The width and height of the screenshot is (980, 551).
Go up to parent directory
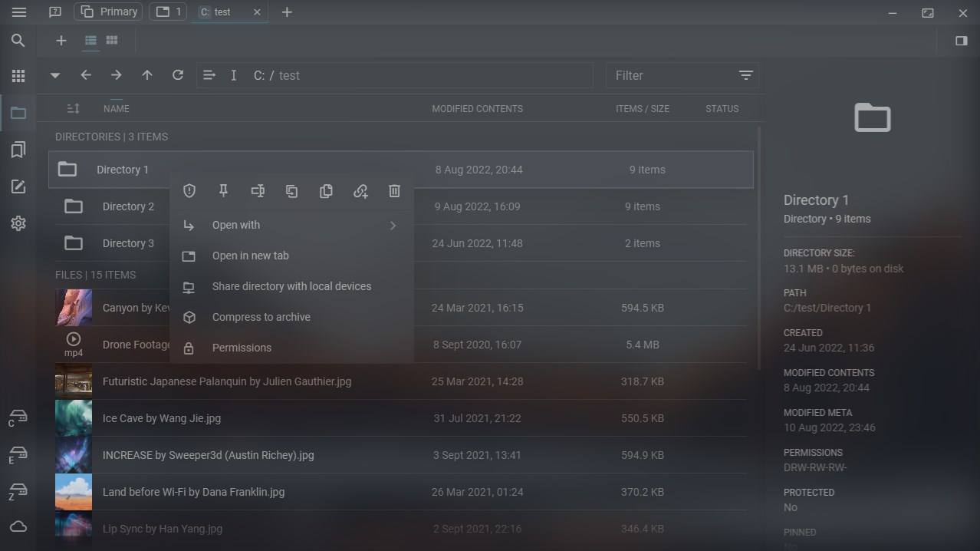[x=147, y=75]
